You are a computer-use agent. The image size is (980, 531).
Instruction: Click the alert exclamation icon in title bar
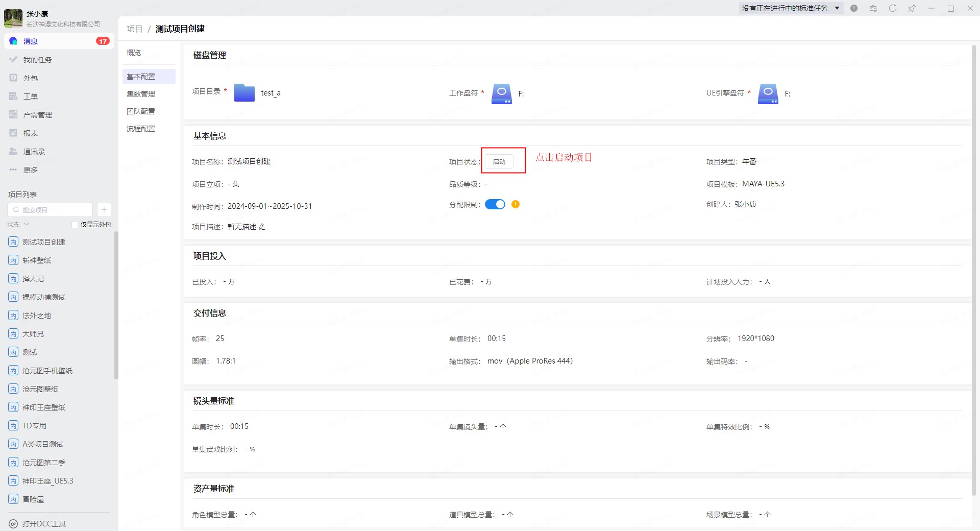point(854,8)
